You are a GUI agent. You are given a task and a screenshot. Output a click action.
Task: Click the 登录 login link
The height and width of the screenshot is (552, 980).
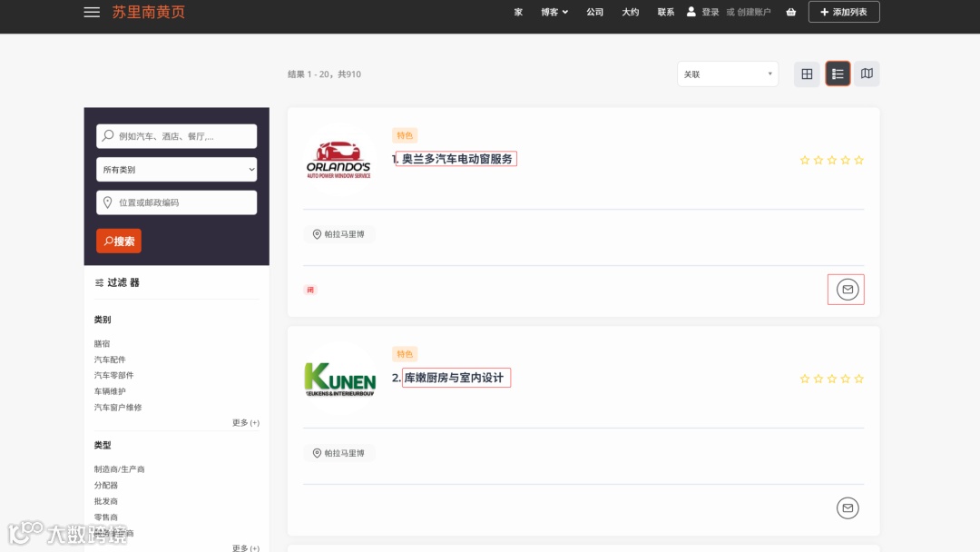710,12
